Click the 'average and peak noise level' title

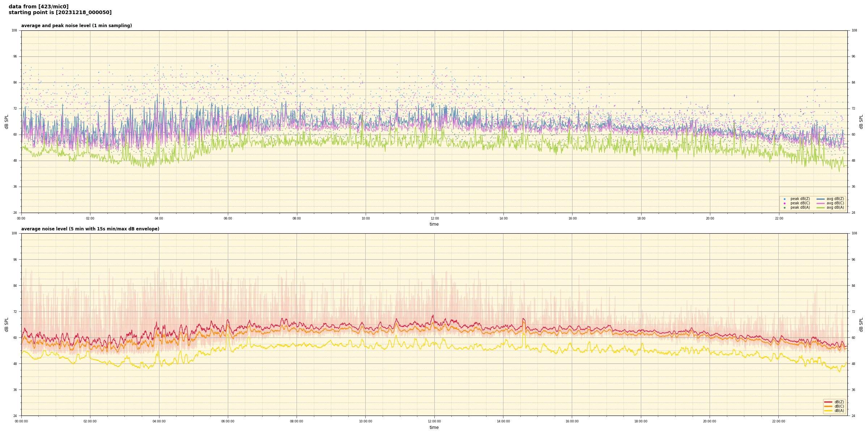point(76,26)
